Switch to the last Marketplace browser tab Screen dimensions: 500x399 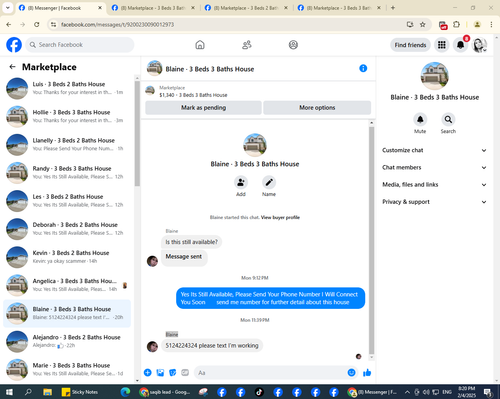tap(339, 8)
